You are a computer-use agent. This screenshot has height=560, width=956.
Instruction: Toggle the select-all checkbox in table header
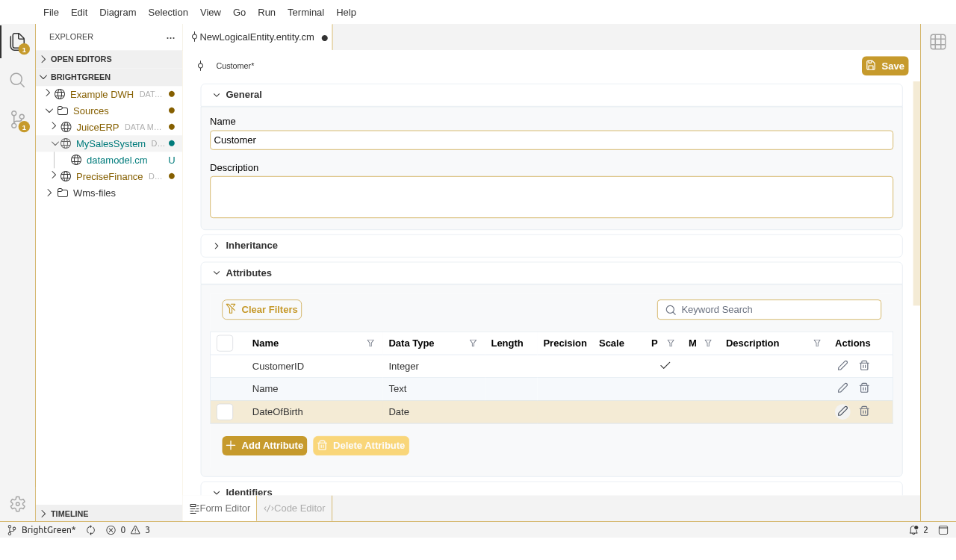click(x=225, y=343)
